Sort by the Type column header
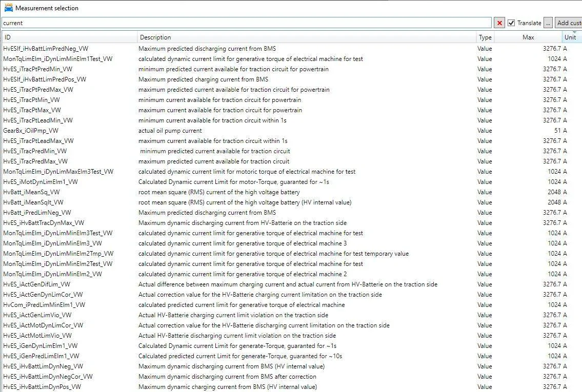This screenshot has height=392, width=582. click(485, 37)
